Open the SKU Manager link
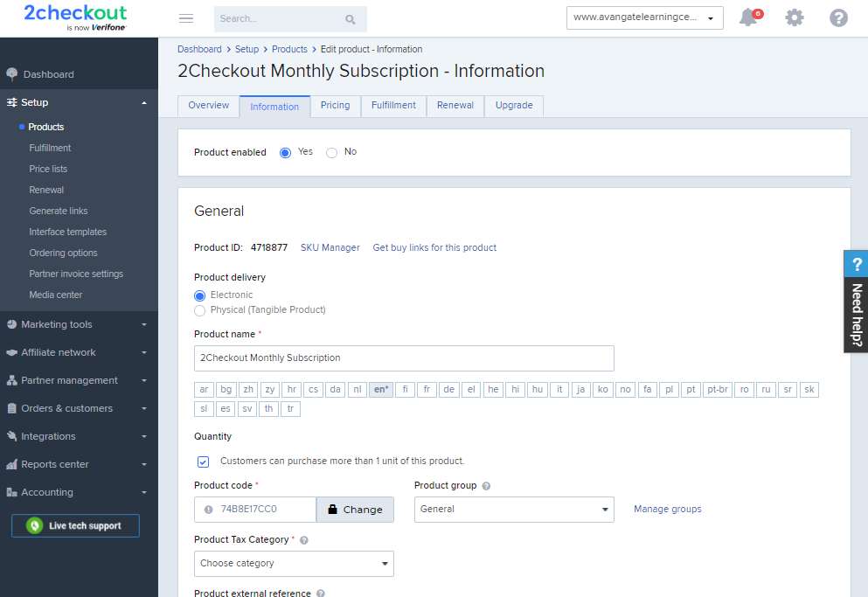 [330, 248]
